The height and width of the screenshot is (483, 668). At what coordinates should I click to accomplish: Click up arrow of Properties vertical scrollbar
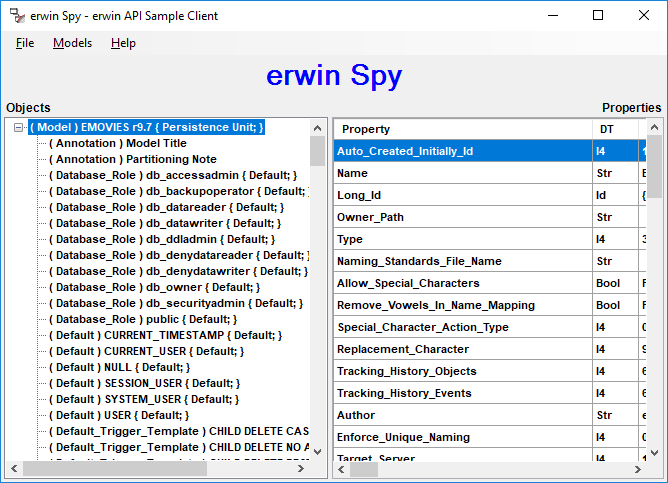(654, 128)
